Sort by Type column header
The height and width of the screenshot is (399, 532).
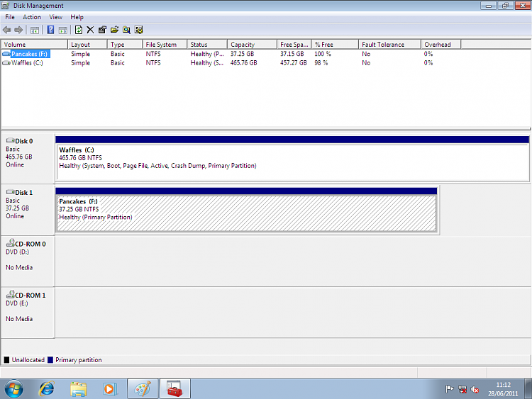coord(125,45)
